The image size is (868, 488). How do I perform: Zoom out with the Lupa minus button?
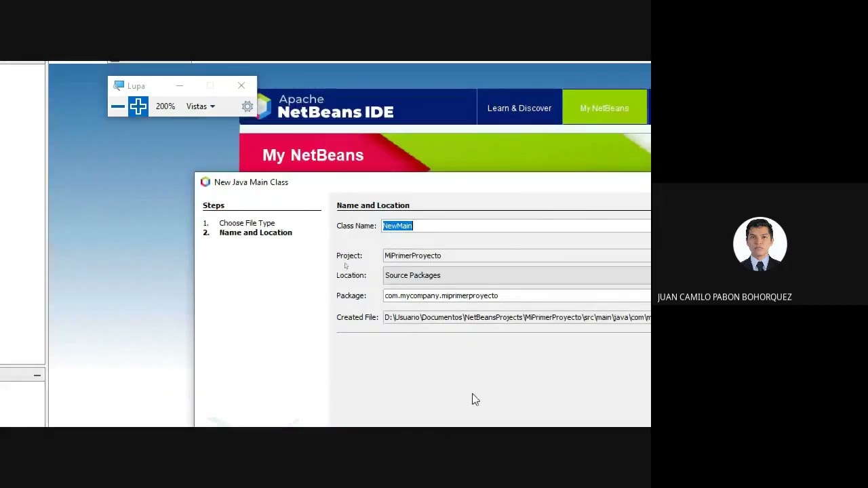118,106
